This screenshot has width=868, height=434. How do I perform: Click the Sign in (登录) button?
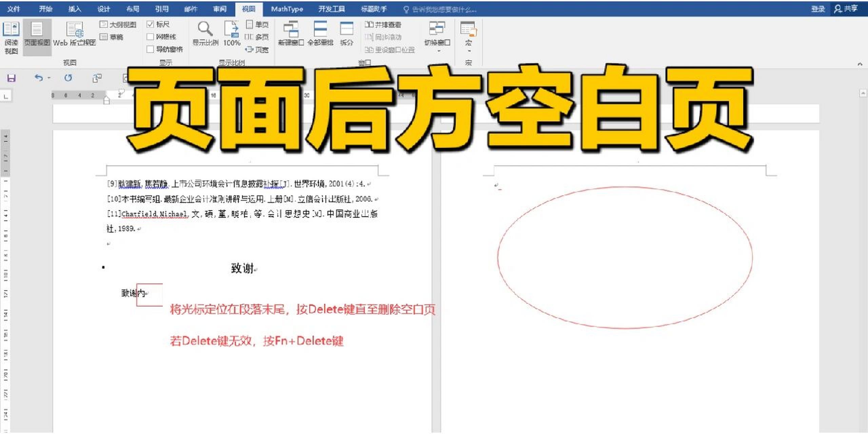(817, 9)
